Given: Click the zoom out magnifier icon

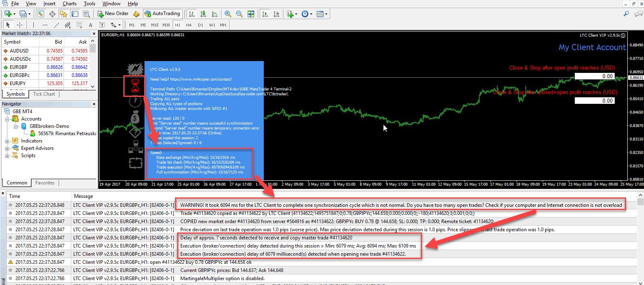Looking at the screenshot, I should tap(239, 14).
